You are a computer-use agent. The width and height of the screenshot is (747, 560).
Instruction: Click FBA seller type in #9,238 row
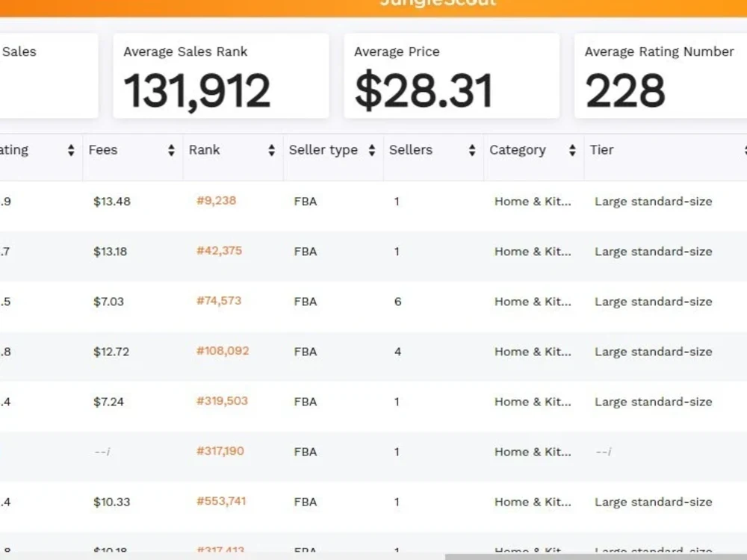click(306, 202)
